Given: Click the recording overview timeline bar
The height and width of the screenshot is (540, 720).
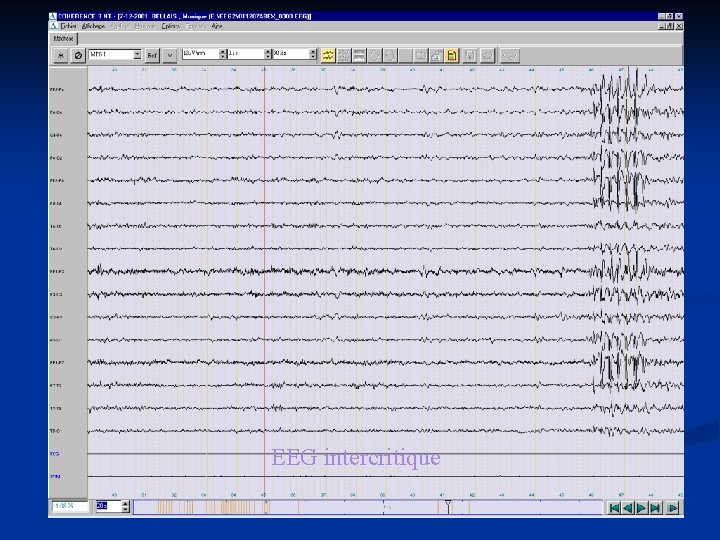Looking at the screenshot, I should point(367,507).
